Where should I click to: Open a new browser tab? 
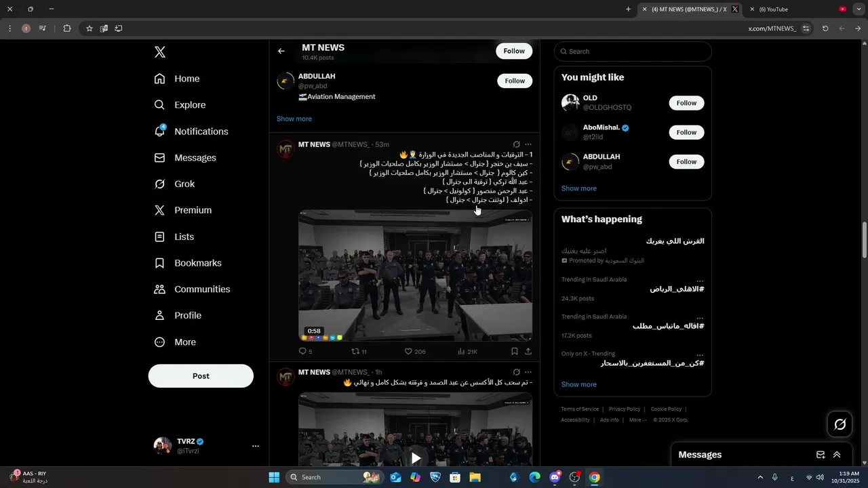pos(628,9)
